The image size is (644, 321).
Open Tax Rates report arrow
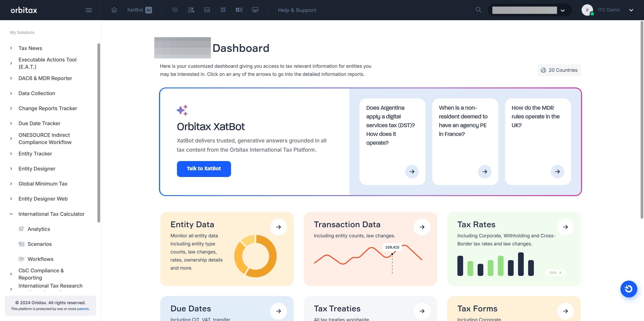[565, 227]
